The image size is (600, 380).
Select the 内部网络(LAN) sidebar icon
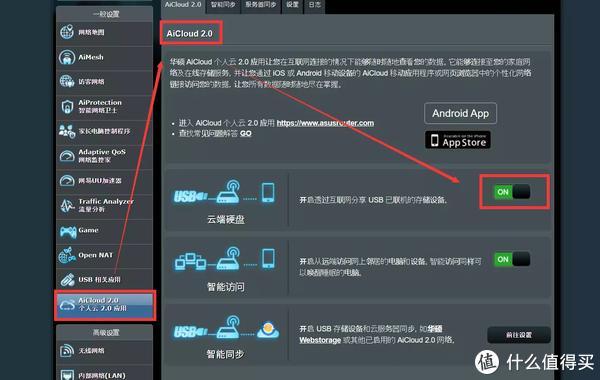[x=67, y=375]
